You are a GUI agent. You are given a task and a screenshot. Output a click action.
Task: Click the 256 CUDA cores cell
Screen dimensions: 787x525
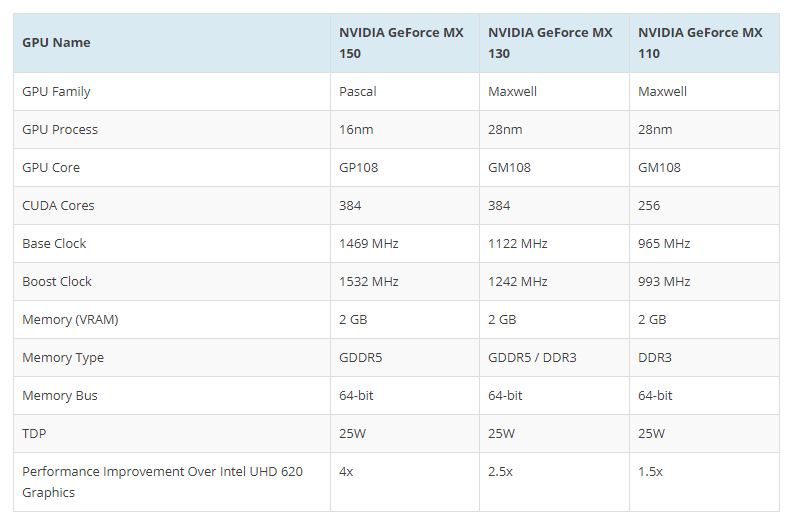coord(650,205)
